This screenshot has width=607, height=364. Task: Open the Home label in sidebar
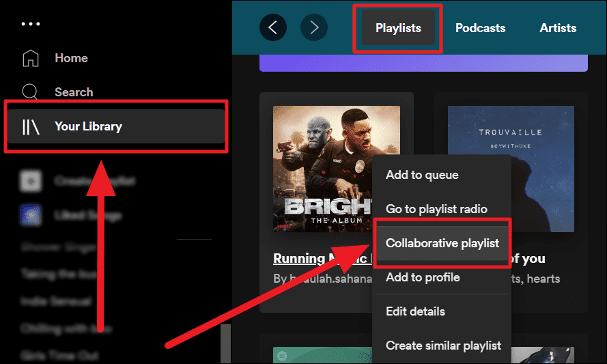pos(71,58)
